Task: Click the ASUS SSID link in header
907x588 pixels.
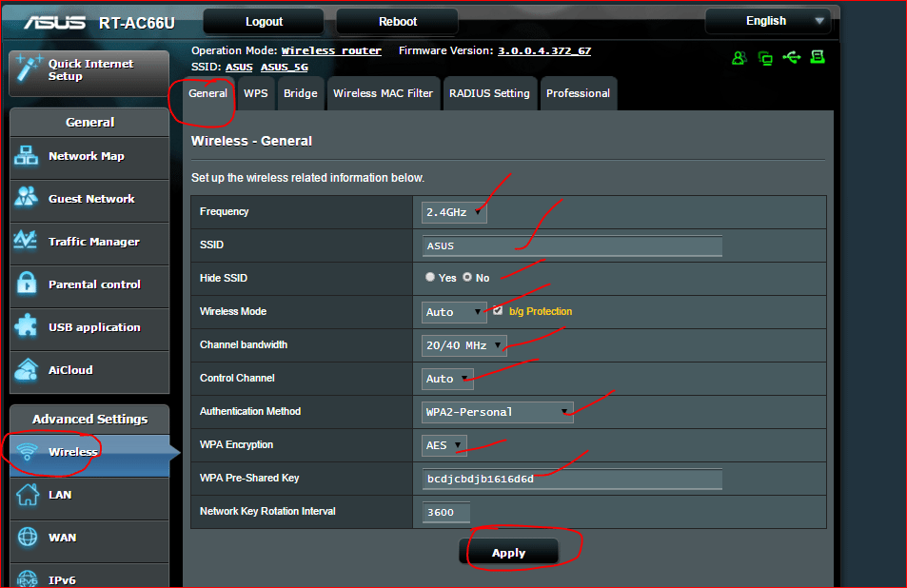Action: pyautogui.click(x=239, y=67)
